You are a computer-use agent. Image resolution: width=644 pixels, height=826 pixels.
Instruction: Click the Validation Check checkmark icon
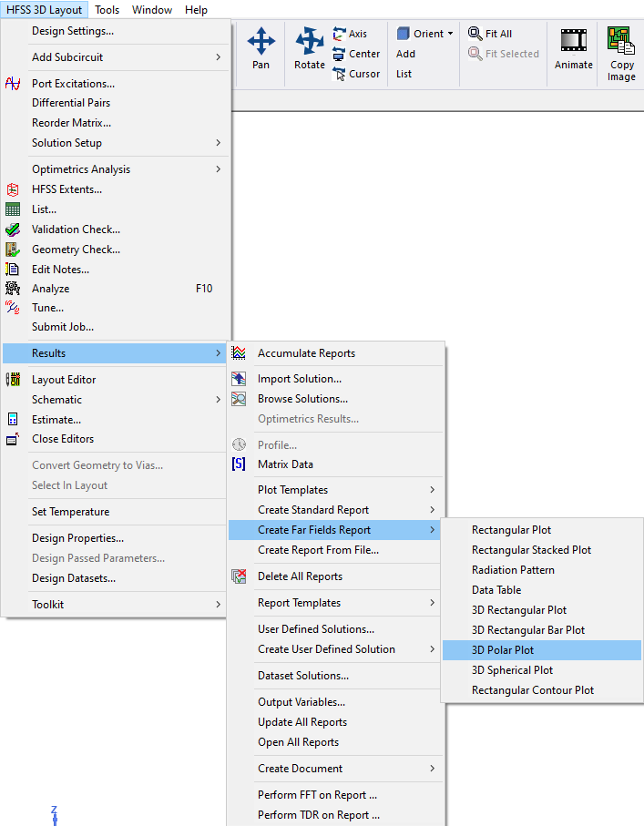13,229
